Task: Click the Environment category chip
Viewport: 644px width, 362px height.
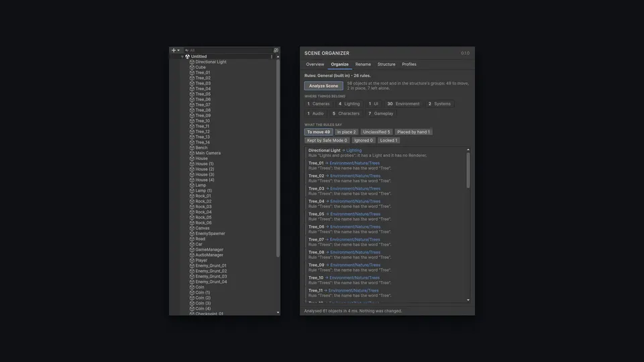Action: [x=403, y=104]
